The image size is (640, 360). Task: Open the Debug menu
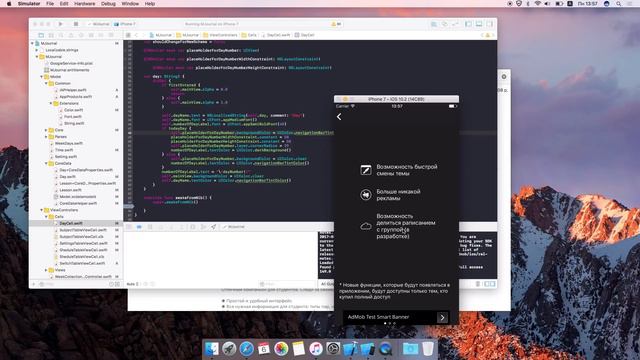click(x=108, y=4)
